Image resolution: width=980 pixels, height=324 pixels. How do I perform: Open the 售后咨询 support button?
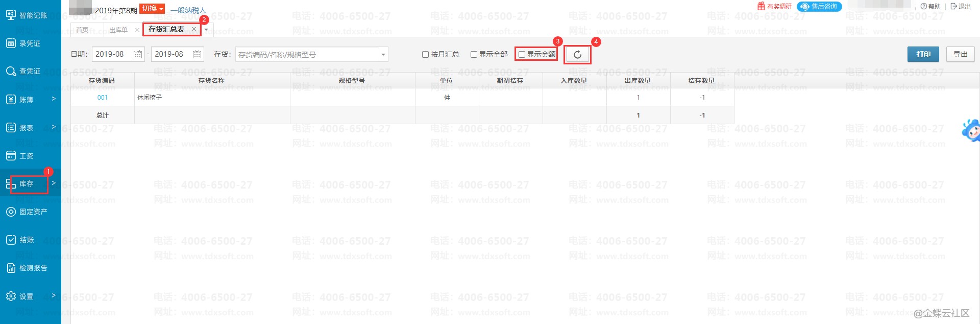point(819,6)
